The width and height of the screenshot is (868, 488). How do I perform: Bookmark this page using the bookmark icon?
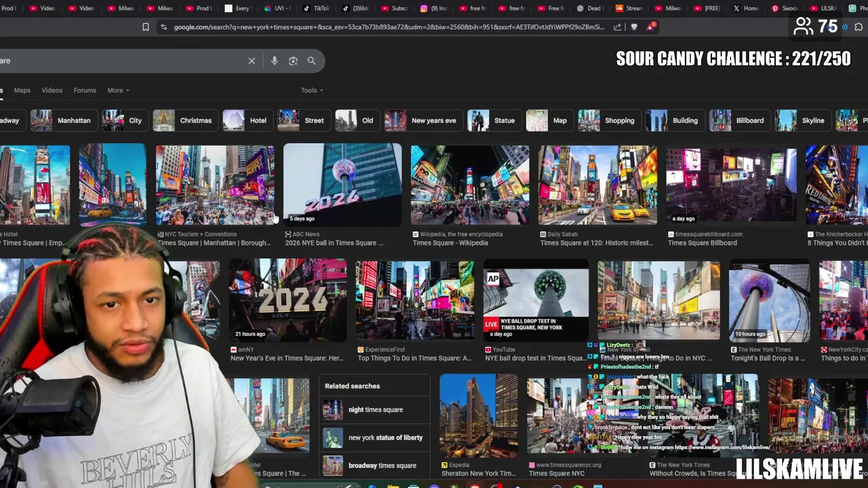pos(145,27)
